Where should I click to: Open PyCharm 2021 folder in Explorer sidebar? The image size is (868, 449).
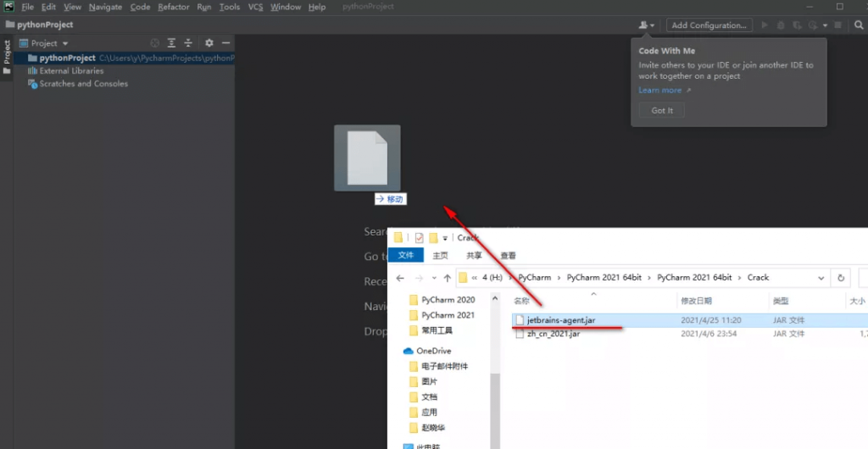pos(448,315)
